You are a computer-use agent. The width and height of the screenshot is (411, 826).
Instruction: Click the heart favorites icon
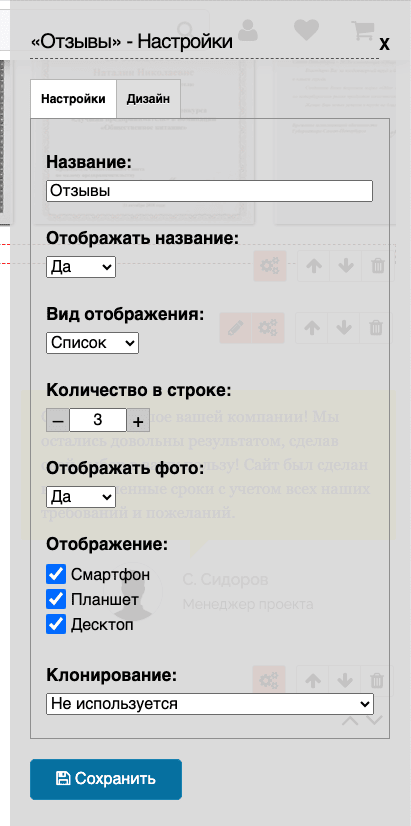[x=307, y=30]
